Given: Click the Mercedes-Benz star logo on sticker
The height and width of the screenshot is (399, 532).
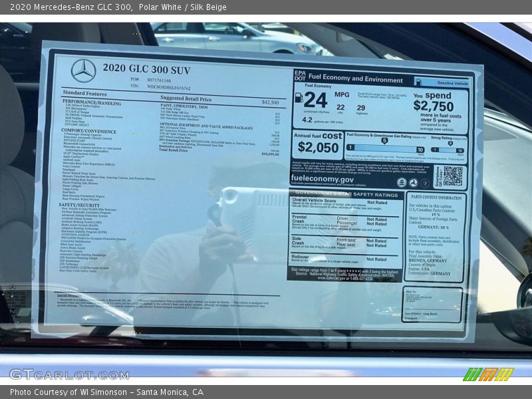Looking at the screenshot, I should [x=83, y=71].
